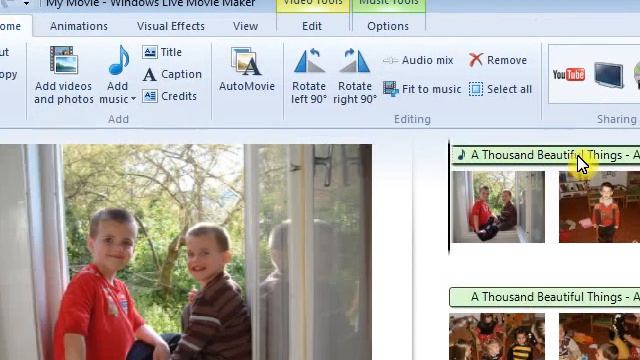Open the Audio mix control
The width and height of the screenshot is (640, 360).
coord(418,60)
